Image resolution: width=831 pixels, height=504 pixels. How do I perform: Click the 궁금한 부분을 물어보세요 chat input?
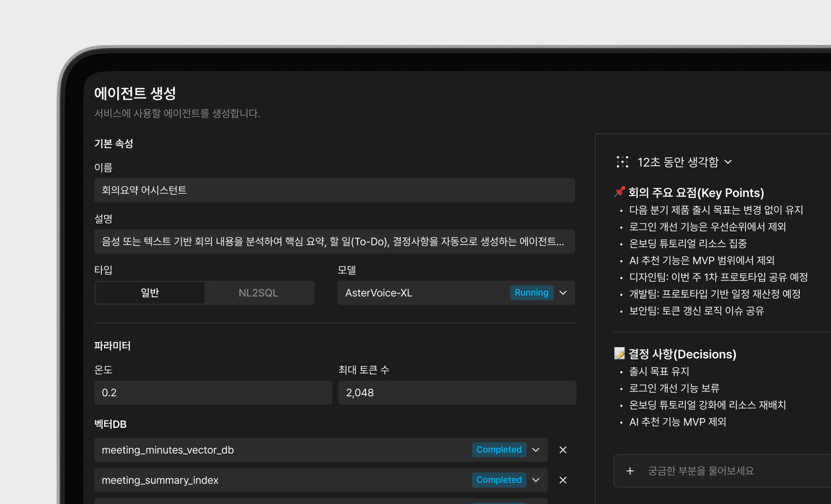tap(728, 471)
